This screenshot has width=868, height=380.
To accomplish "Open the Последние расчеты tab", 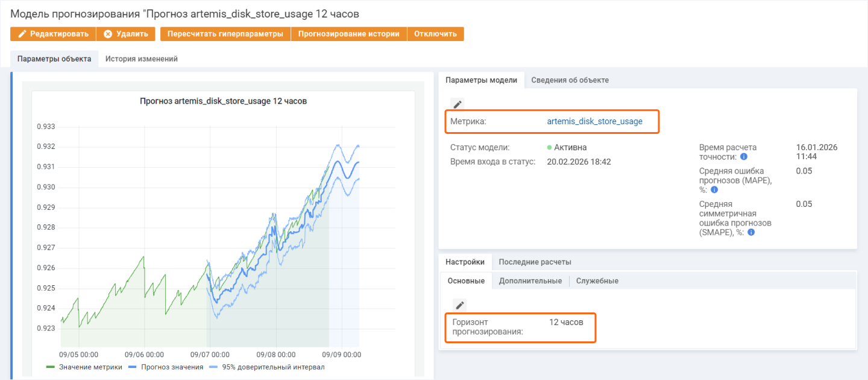I will [535, 262].
